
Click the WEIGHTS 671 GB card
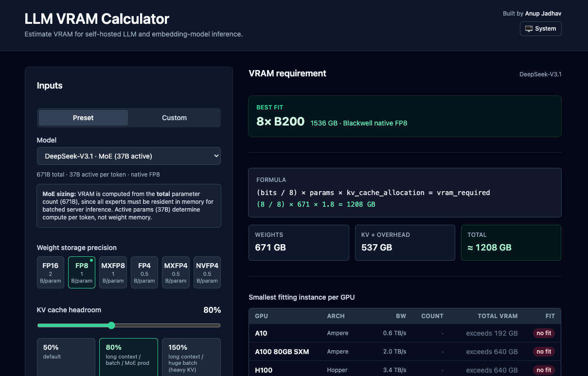point(299,243)
